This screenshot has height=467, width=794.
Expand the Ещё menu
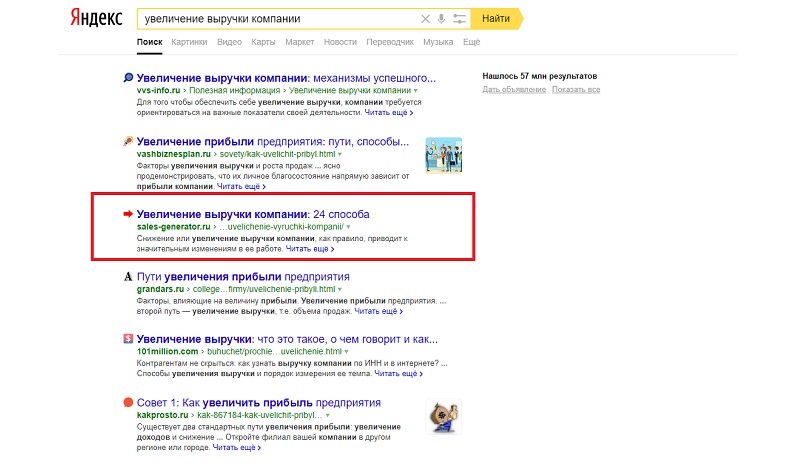[471, 42]
